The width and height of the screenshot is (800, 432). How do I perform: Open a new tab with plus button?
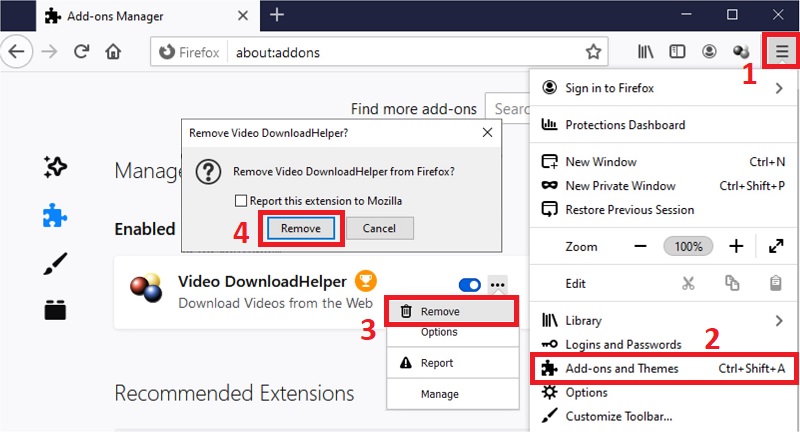pyautogui.click(x=277, y=15)
